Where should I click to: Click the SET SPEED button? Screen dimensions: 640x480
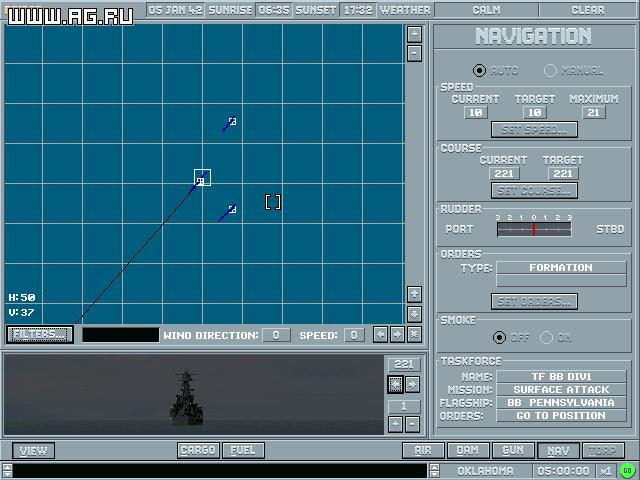click(534, 130)
